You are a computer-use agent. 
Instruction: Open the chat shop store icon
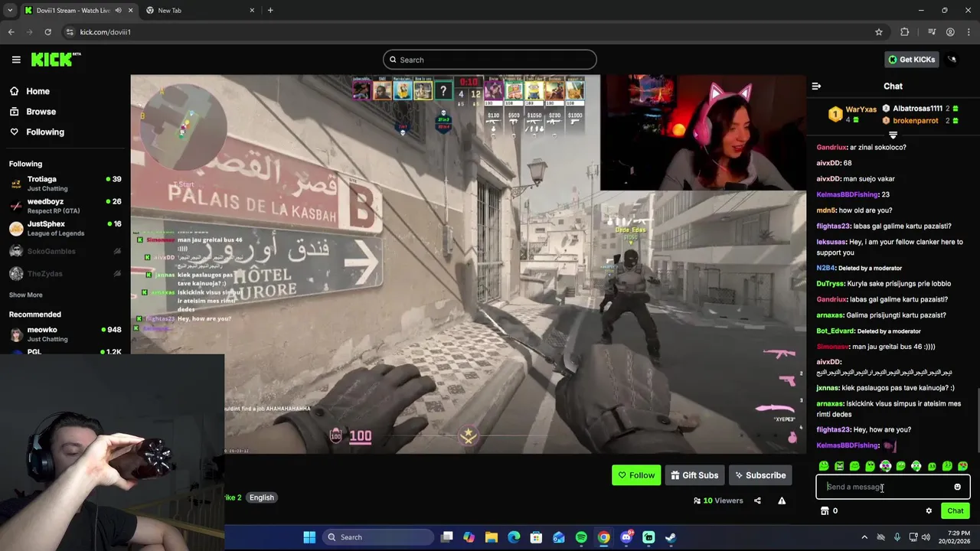point(825,511)
